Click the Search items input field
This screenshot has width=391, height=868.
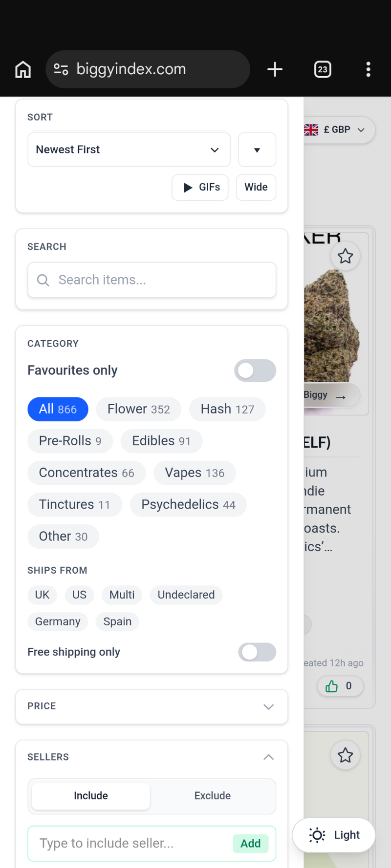point(152,280)
